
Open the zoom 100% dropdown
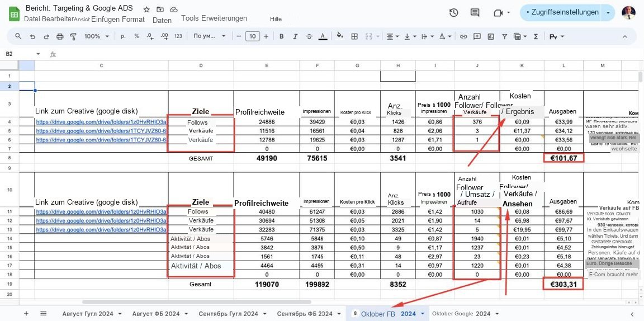tap(97, 36)
